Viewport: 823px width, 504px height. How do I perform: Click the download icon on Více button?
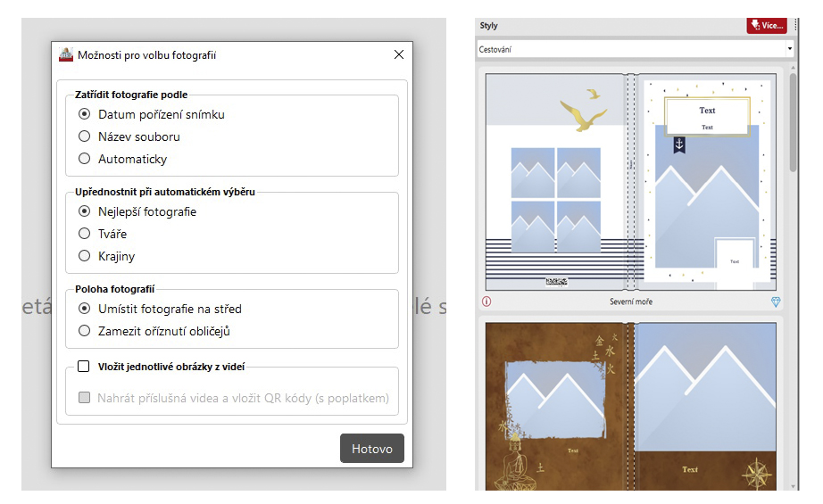point(754,25)
